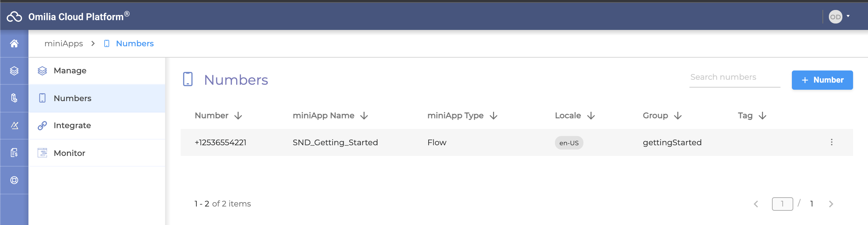Click the page number input box
Image resolution: width=868 pixels, height=225 pixels.
(782, 204)
